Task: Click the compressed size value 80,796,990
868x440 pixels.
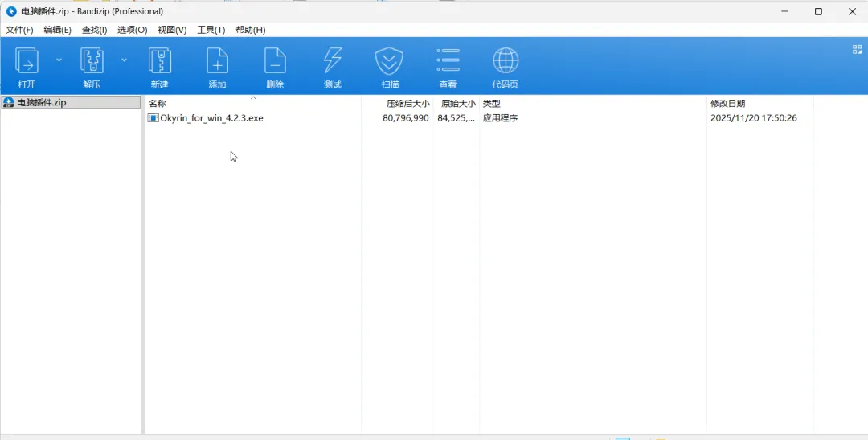Action: point(405,118)
